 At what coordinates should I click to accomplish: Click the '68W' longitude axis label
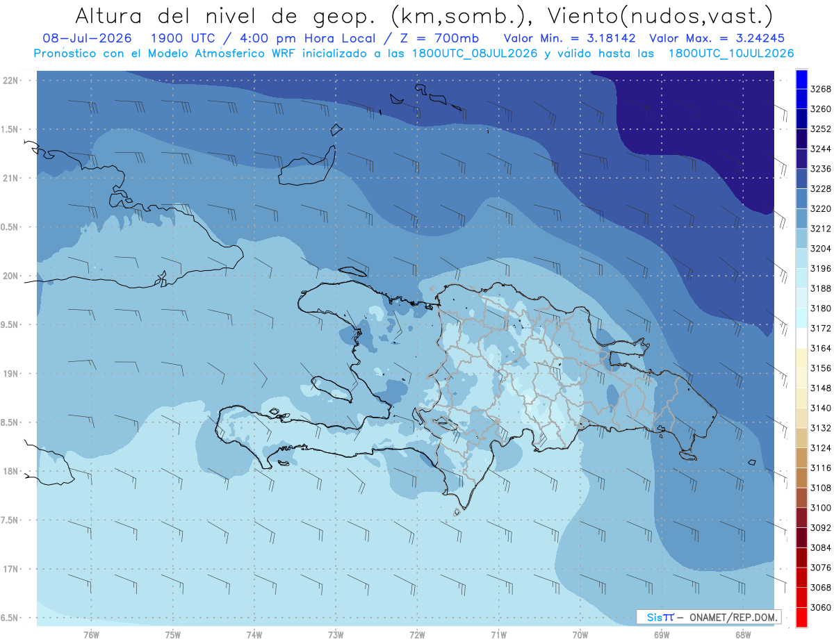743,635
